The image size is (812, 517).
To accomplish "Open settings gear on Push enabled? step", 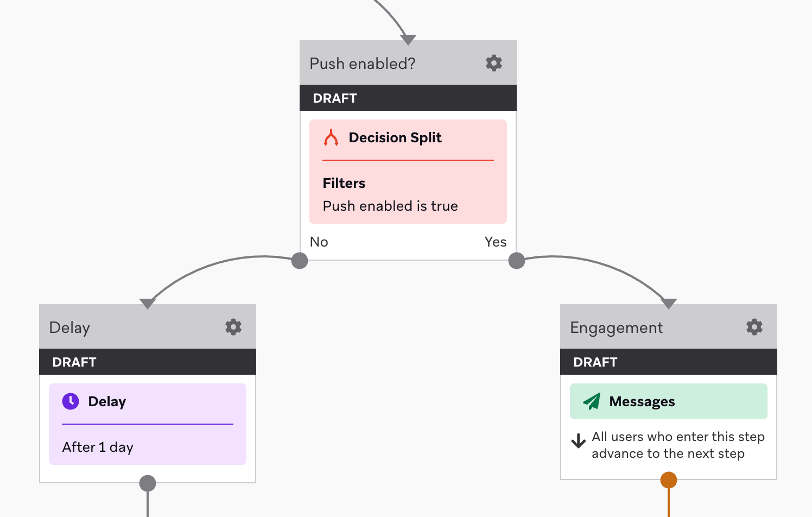I will pyautogui.click(x=494, y=63).
